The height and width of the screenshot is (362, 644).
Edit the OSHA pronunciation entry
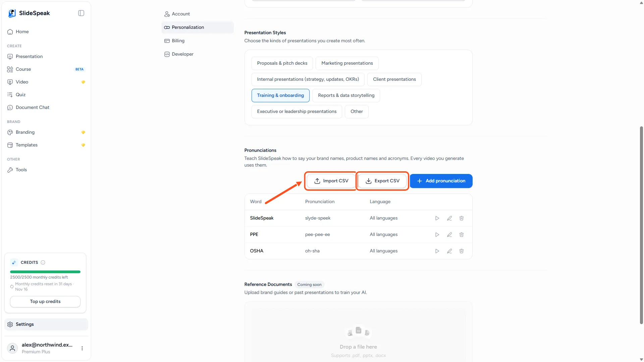pyautogui.click(x=449, y=251)
